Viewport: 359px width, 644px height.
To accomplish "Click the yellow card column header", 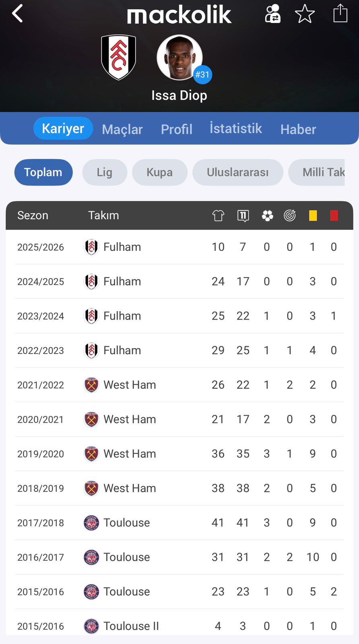I will (313, 216).
